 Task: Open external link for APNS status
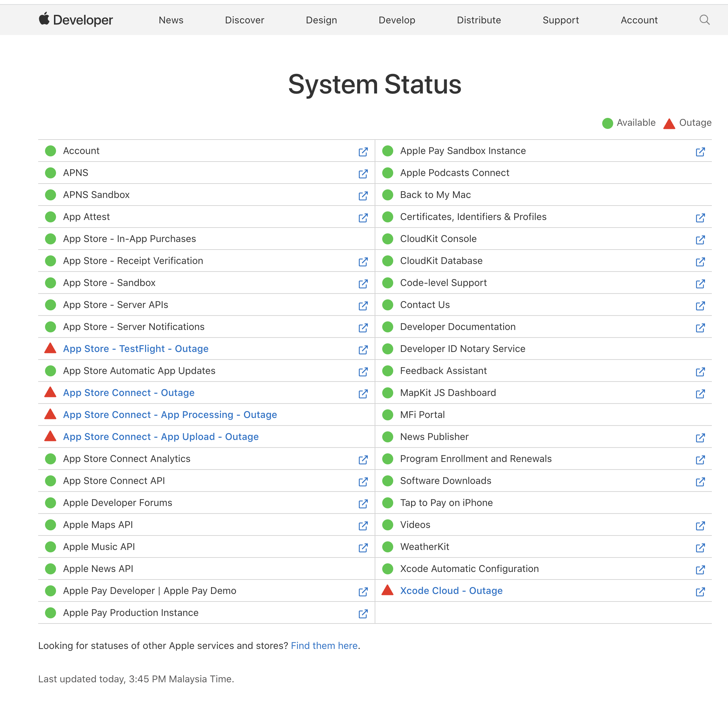(363, 174)
